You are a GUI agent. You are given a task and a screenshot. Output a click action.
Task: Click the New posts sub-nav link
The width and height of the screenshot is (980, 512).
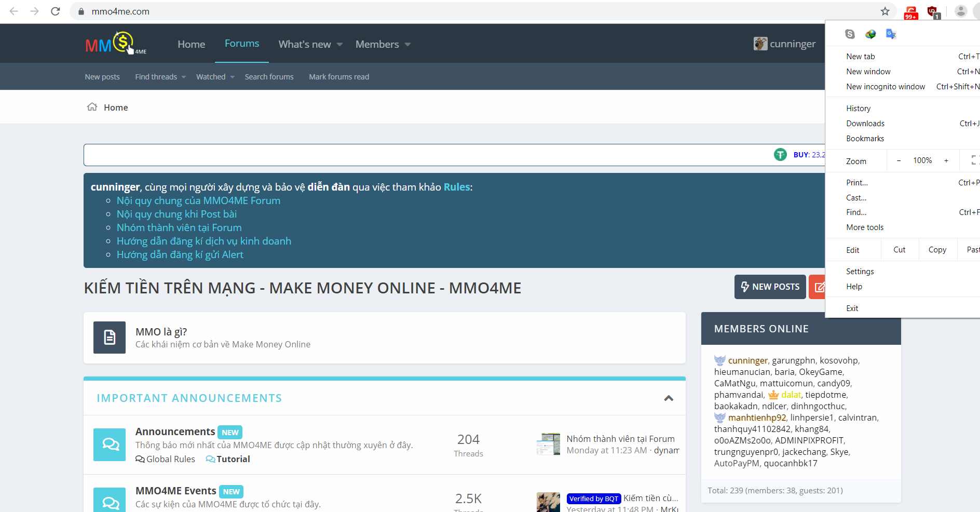click(x=102, y=77)
